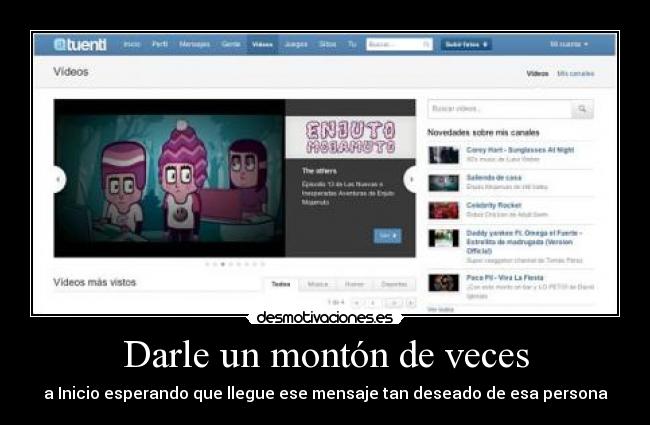This screenshot has height=425, width=650.
Task: Click the last-page arrow in the pager
Action: 410,303
